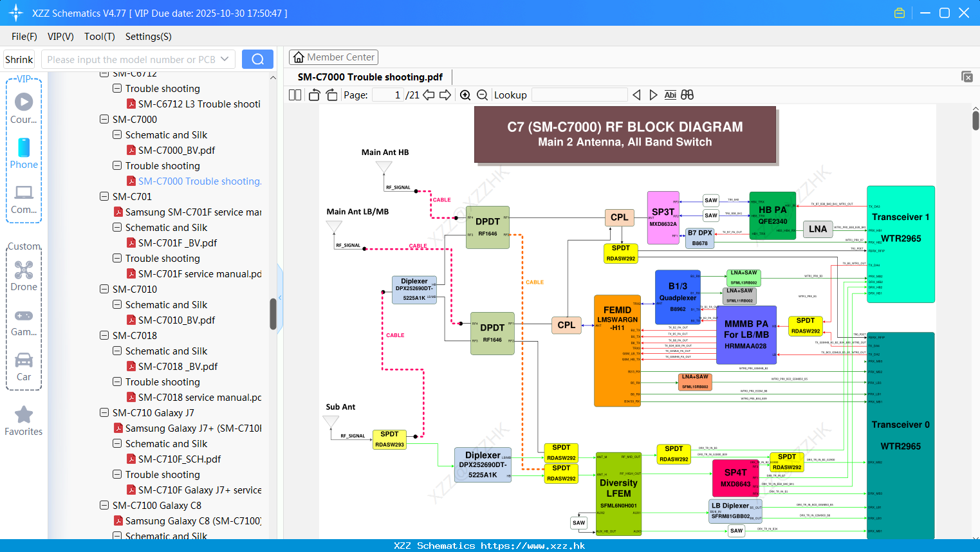
Task: Open the File(F) menu
Action: pyautogui.click(x=24, y=37)
